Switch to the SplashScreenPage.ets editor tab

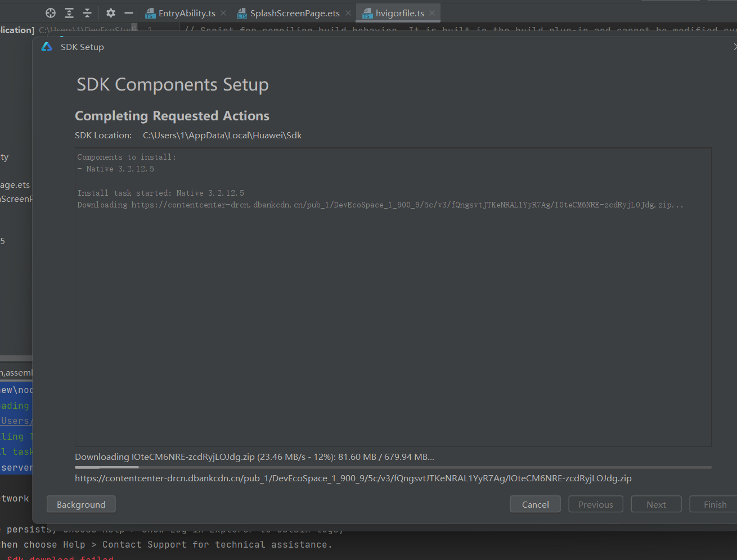[x=295, y=13]
